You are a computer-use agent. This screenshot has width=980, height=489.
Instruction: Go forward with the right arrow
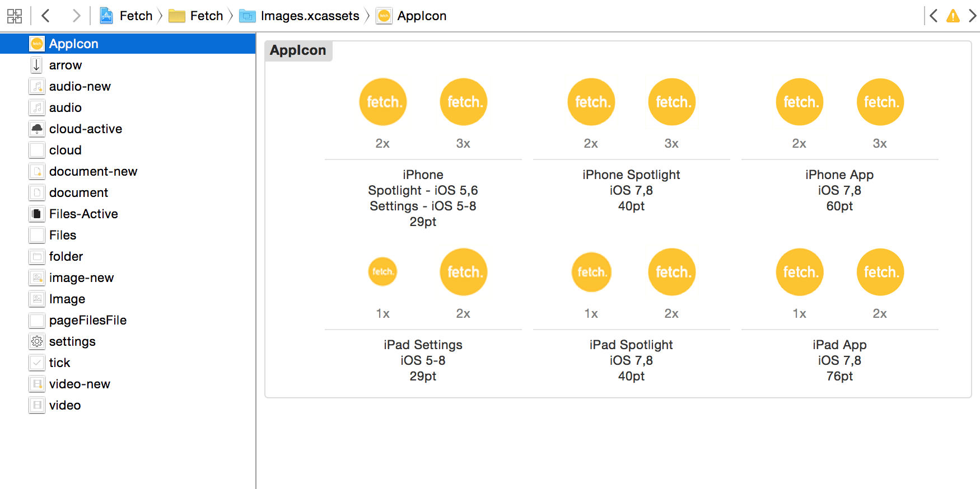pos(76,16)
